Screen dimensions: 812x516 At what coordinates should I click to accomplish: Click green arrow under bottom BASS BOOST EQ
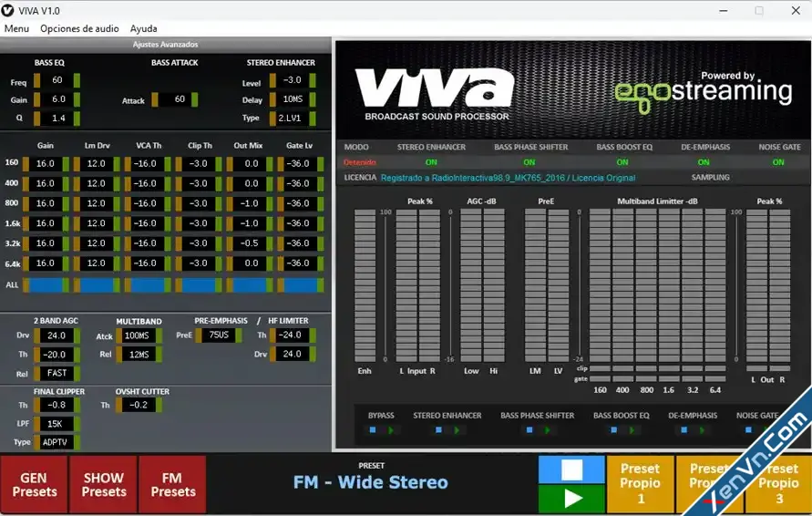(x=632, y=430)
